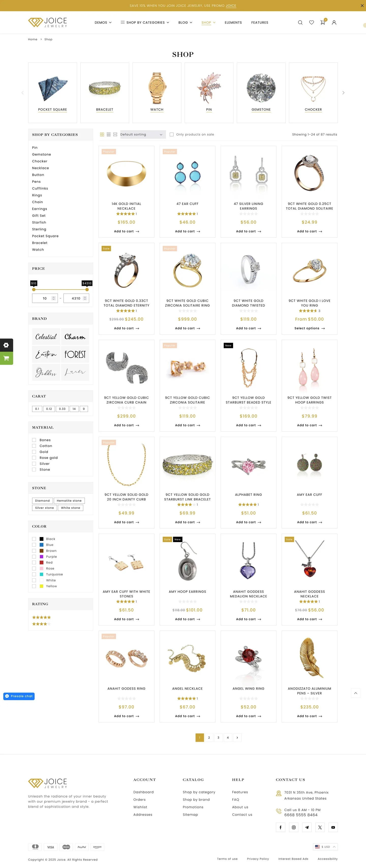Open the green floating cart side button

[6, 358]
